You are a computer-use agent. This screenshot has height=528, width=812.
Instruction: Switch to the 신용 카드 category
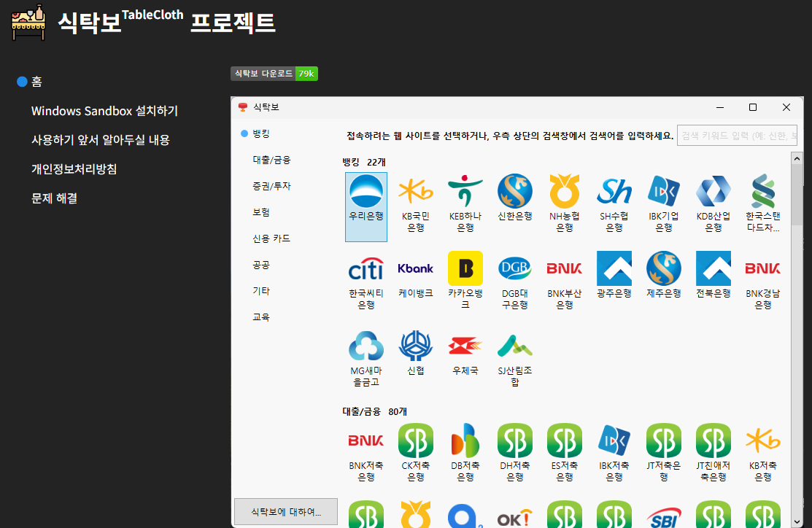tap(271, 238)
